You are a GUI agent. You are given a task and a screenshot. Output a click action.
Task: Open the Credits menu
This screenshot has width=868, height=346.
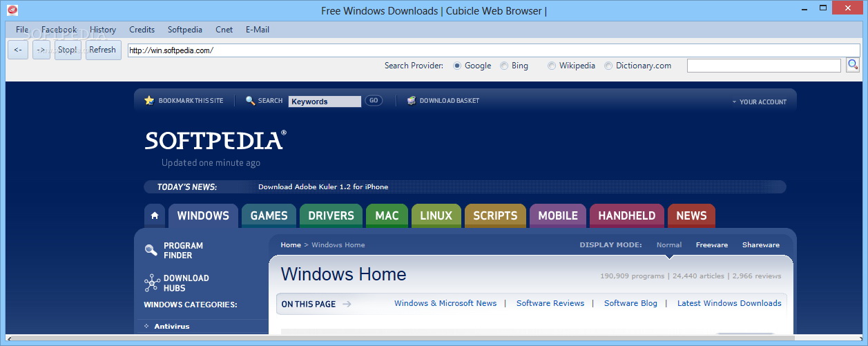pyautogui.click(x=142, y=30)
